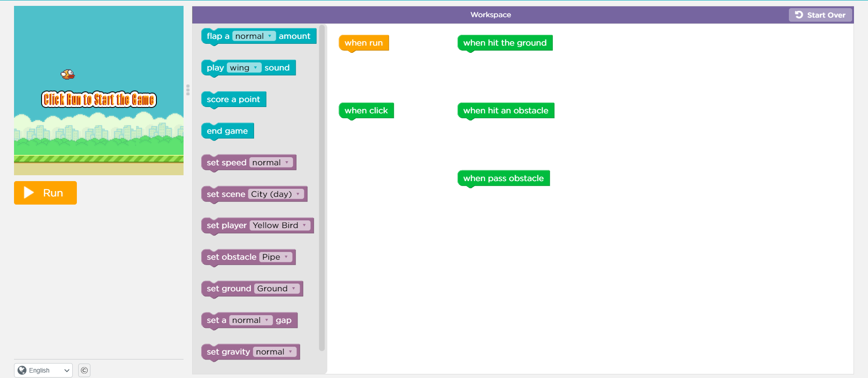Viewport: 868px width, 378px height.
Task: Click the Run button to start game
Action: click(45, 193)
